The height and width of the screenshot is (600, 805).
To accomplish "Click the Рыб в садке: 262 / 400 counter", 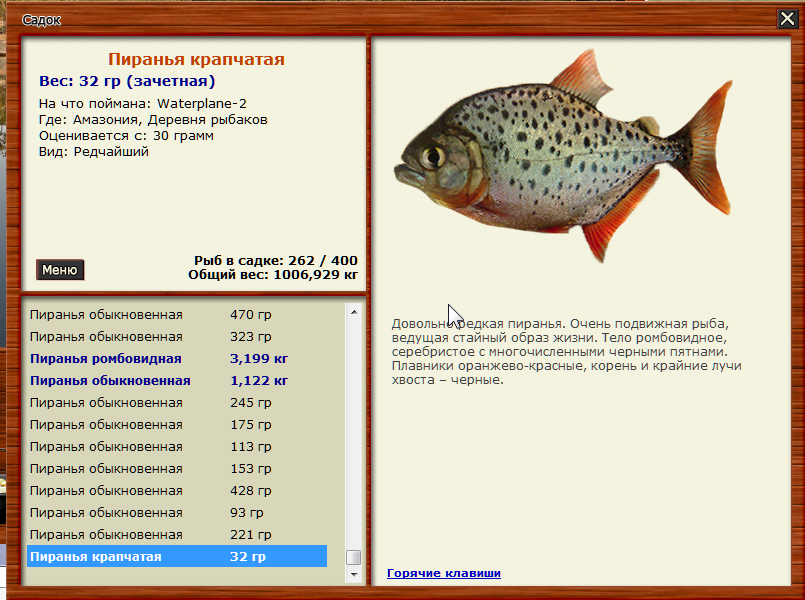I will pyautogui.click(x=276, y=261).
